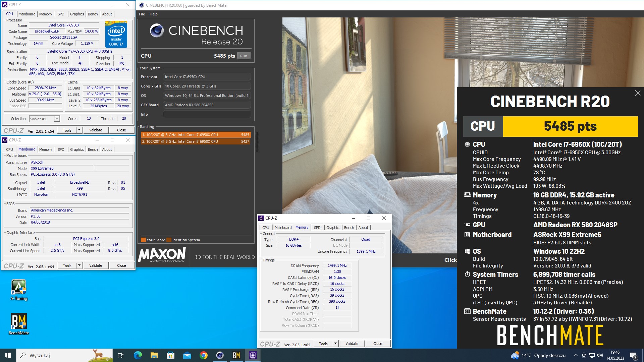The width and height of the screenshot is (644, 362).
Task: Click Close button in Memory CPU-Z window
Action: [378, 344]
